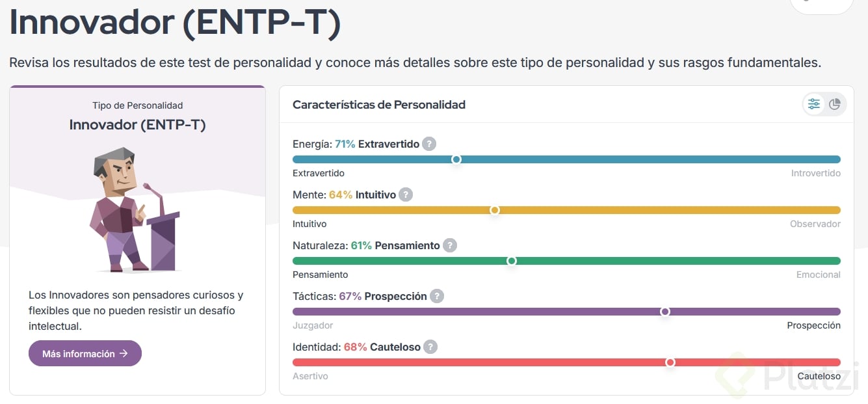
Task: Click the help icon next to Extravertido
Action: [429, 144]
